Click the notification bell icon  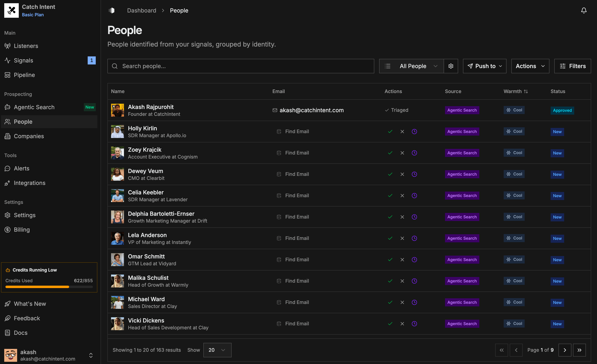pyautogui.click(x=583, y=10)
